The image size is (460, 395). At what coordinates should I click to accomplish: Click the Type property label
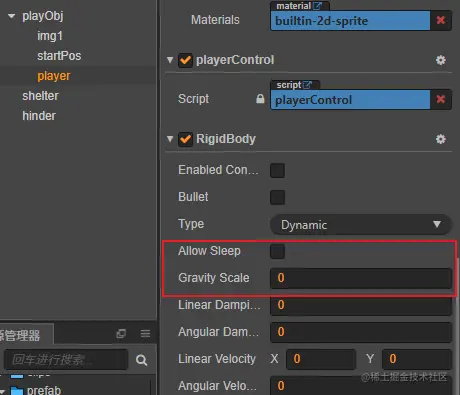tap(191, 224)
